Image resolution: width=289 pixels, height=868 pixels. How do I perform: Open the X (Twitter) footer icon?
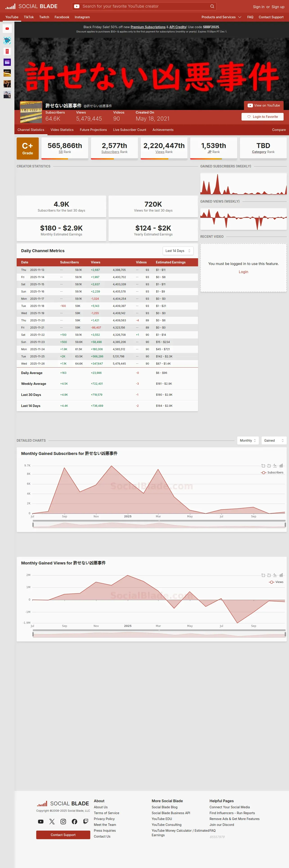[52, 822]
